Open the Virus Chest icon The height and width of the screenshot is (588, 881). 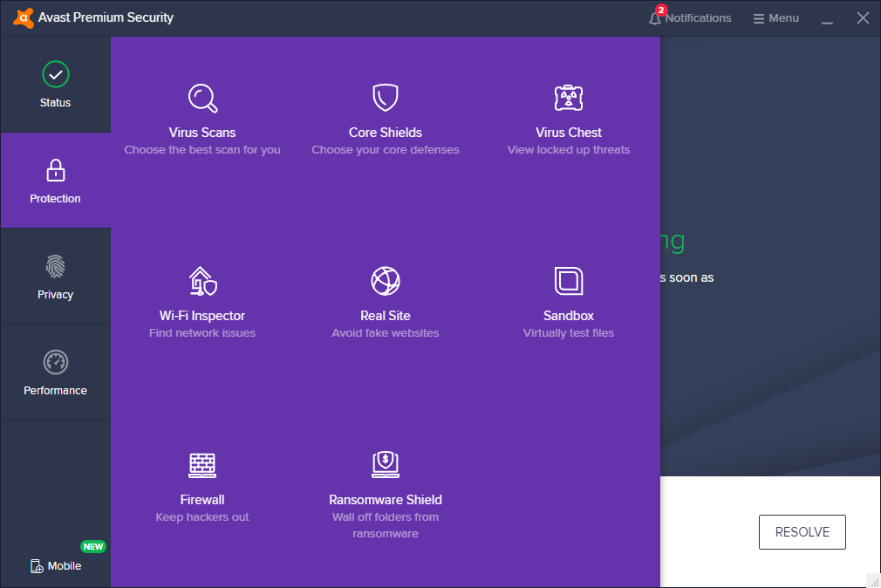click(x=569, y=99)
